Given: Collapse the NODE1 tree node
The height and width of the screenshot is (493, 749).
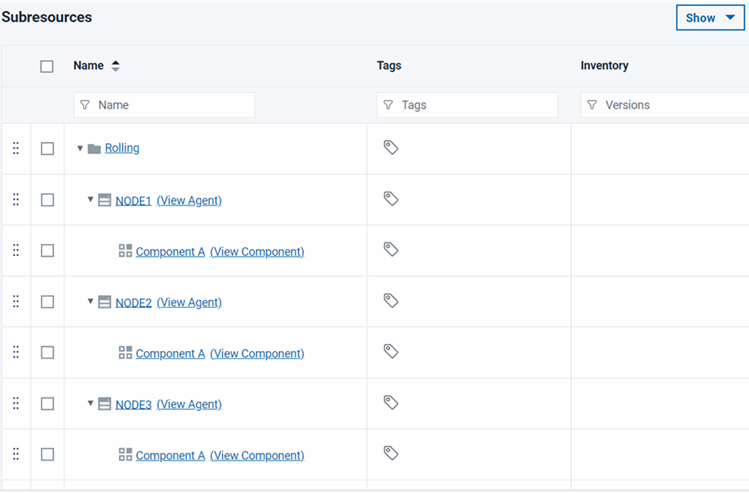Looking at the screenshot, I should pyautogui.click(x=90, y=200).
